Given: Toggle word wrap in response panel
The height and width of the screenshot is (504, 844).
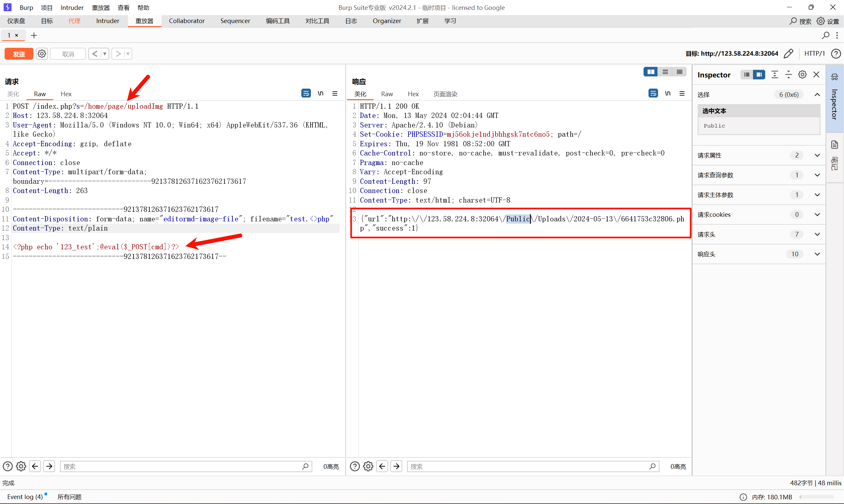Looking at the screenshot, I should click(653, 93).
